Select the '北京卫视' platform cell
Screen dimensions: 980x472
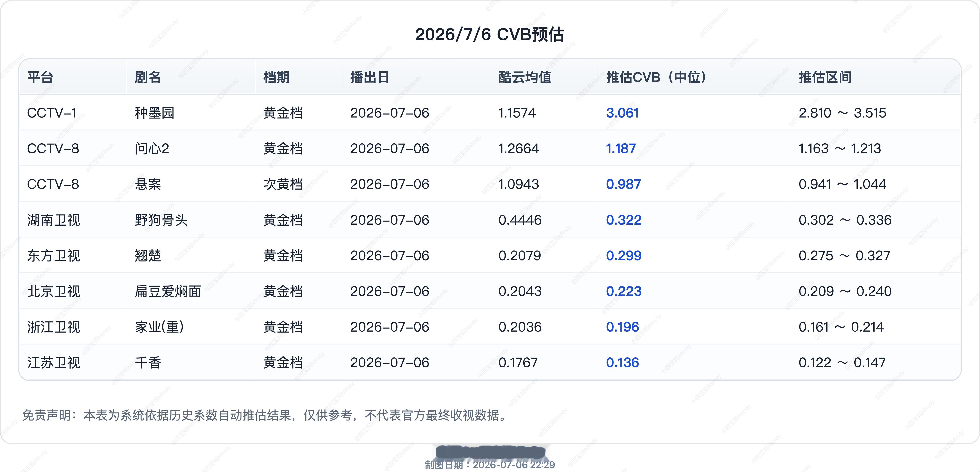54,291
